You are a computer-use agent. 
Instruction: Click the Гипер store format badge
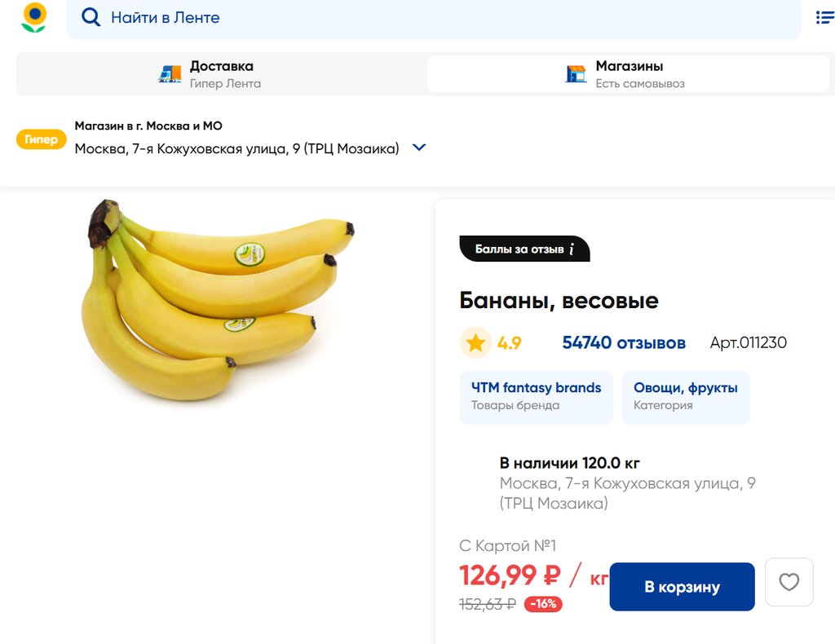(41, 139)
